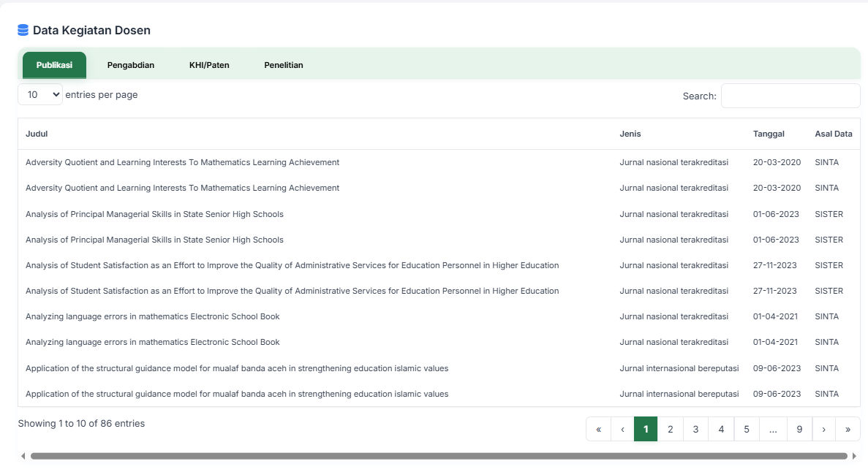Go to pagination page 5
The height and width of the screenshot is (472, 868).
click(747, 429)
